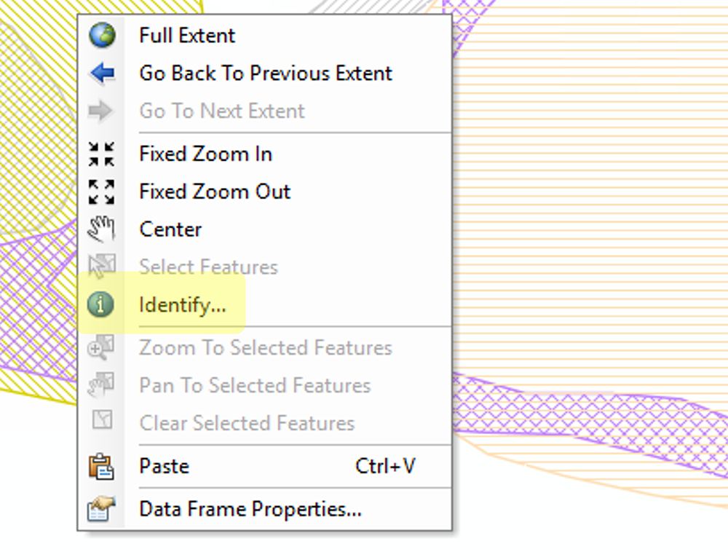Select Paste from the context menu

164,466
